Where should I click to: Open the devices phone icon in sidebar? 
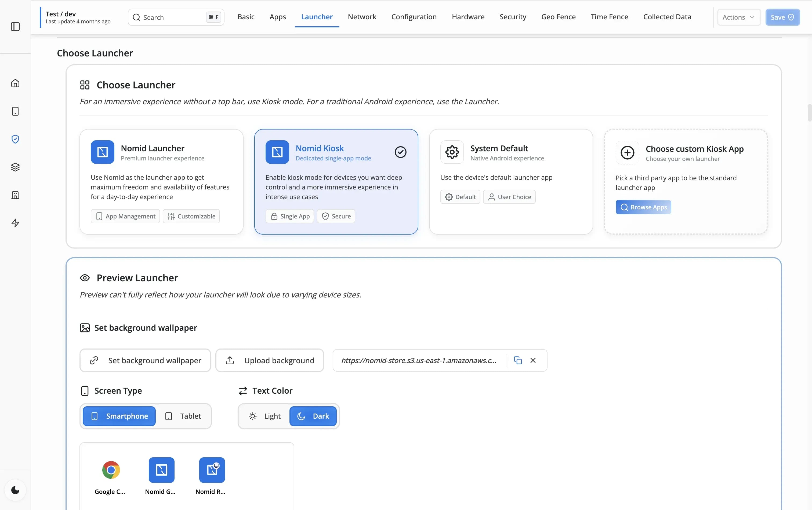[x=15, y=111]
